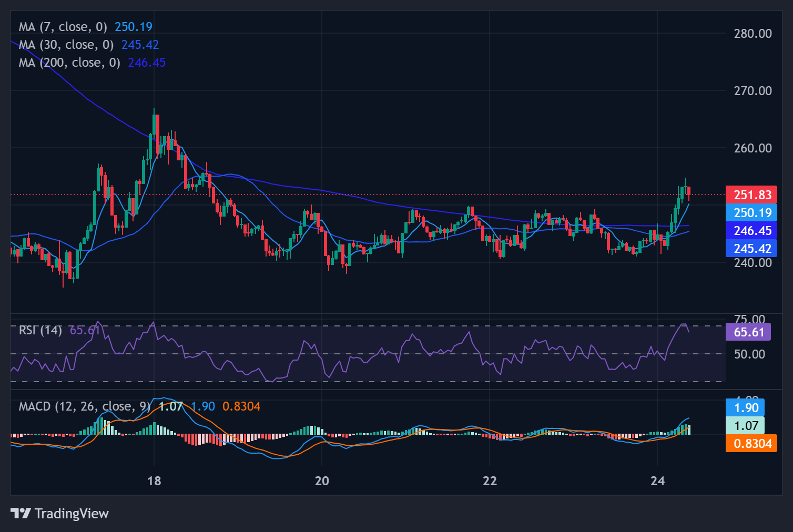
Task: Click the orange 0.8304 MACD signal tag
Action: 751,444
